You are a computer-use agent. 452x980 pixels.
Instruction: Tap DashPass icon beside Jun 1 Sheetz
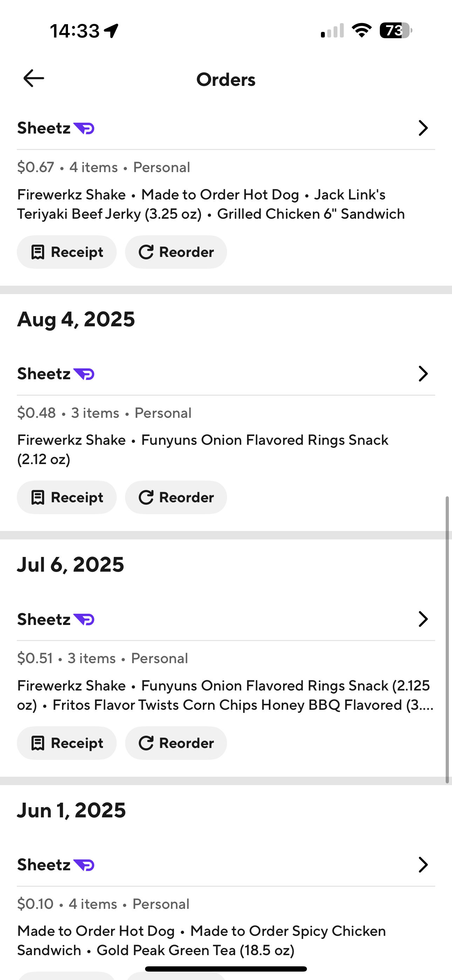click(x=84, y=865)
